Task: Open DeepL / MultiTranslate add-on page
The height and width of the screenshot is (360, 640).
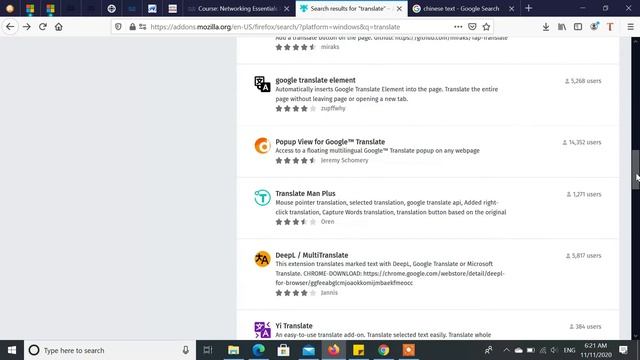Action: coord(311,255)
